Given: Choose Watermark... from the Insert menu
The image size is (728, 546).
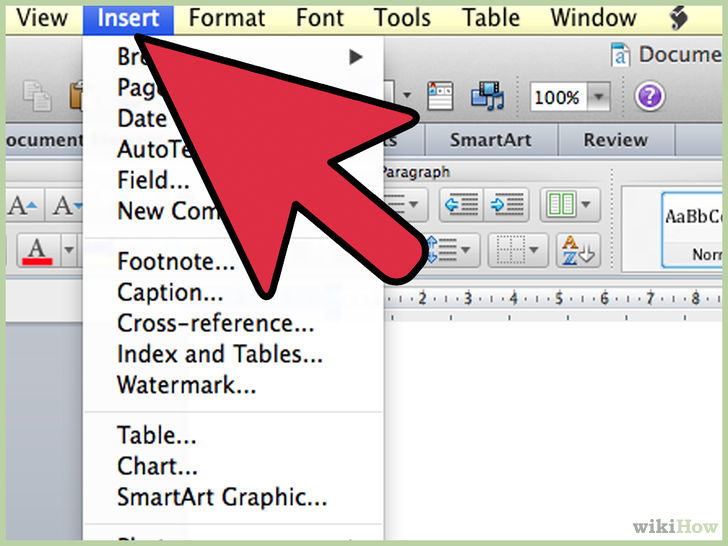Looking at the screenshot, I should tap(186, 384).
